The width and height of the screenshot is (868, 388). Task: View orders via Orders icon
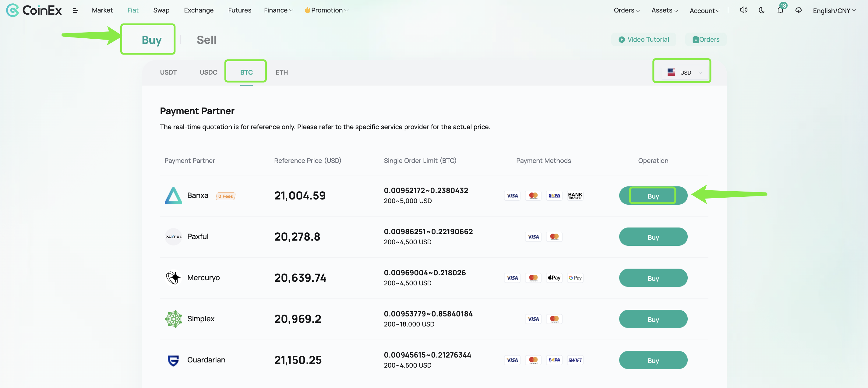pyautogui.click(x=706, y=39)
